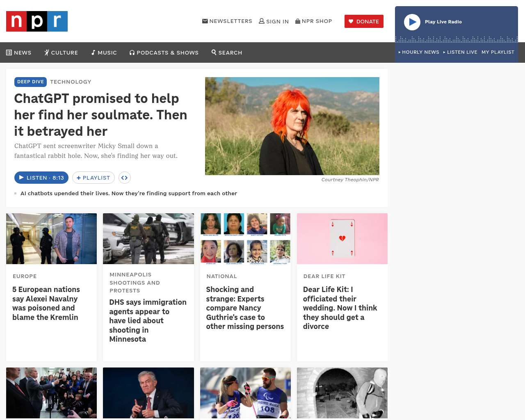Open Minneapolis Shootings and Protests category
Viewport: 525px width, 420px height.
[135, 283]
